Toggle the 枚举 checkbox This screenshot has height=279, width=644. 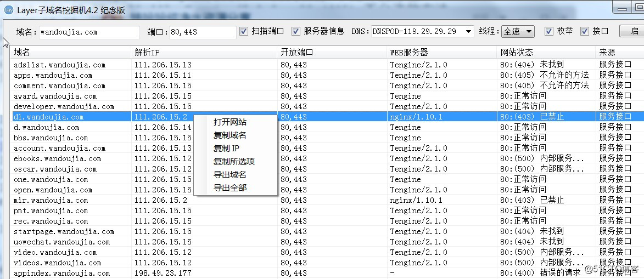[x=548, y=31]
